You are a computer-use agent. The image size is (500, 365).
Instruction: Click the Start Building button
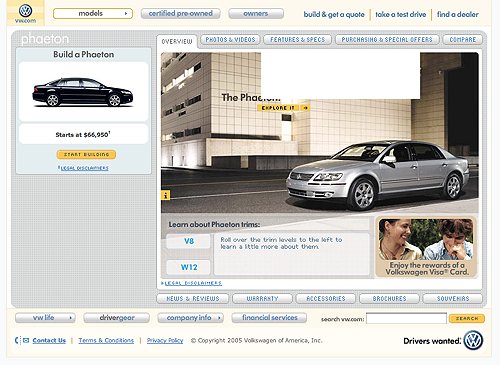[x=86, y=154]
